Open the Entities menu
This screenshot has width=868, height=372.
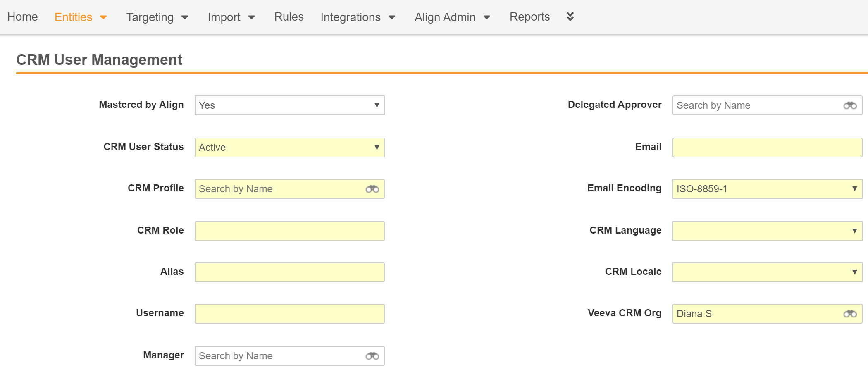(81, 17)
